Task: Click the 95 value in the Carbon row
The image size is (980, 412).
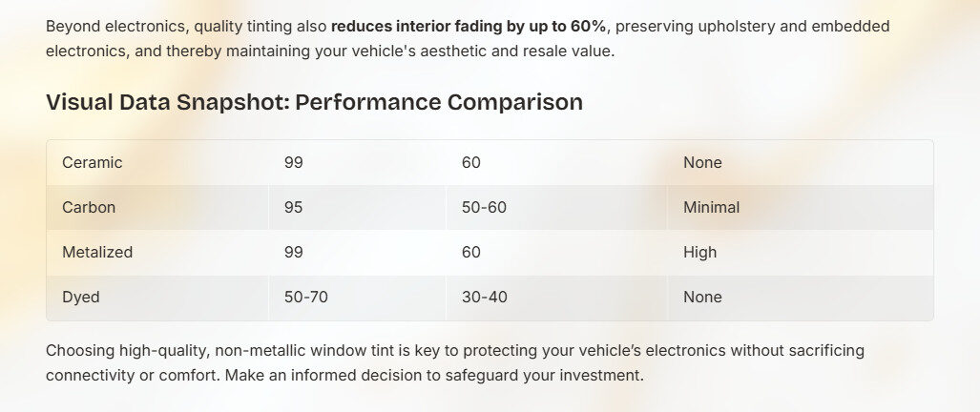Action: (294, 207)
